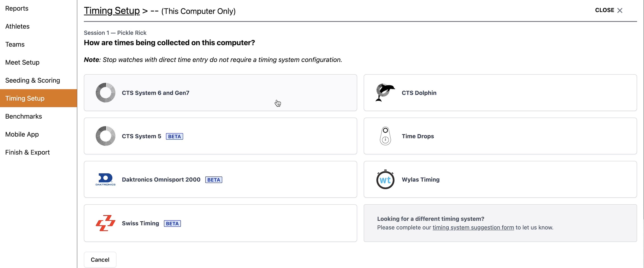
Task: Click 'How are times being collected' heading
Action: point(169,43)
